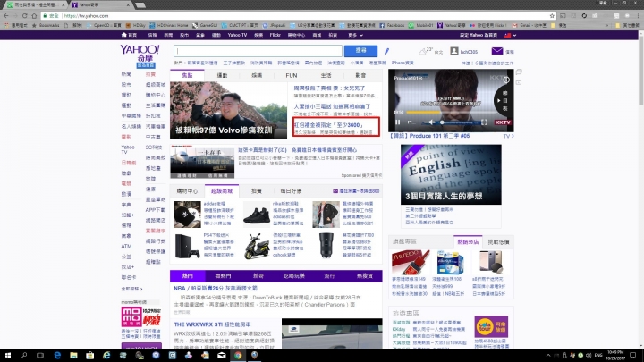
Task: Open the flag region dropdown in top bar
Action: click(510, 35)
